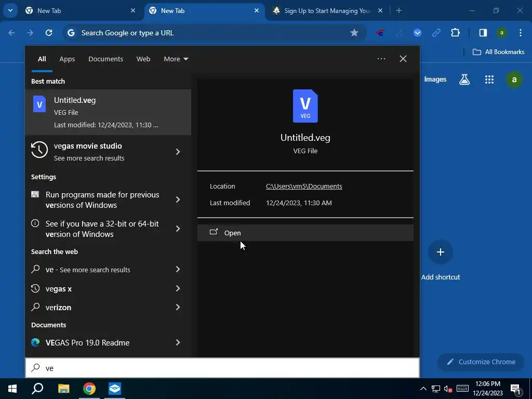
Task: Expand the More filter dropdown
Action: tap(176, 59)
